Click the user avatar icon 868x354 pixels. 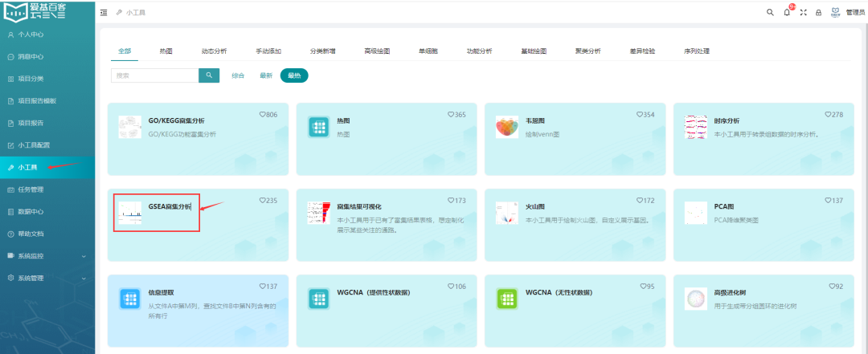click(x=835, y=12)
